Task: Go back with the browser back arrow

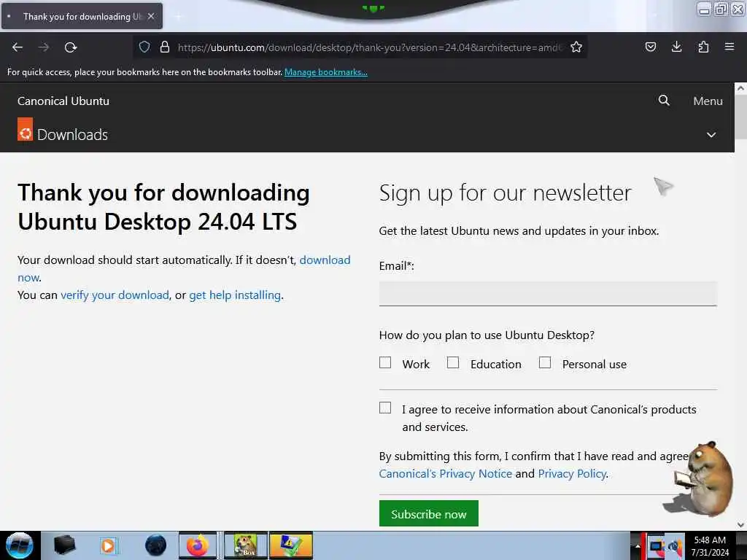Action: coord(18,47)
